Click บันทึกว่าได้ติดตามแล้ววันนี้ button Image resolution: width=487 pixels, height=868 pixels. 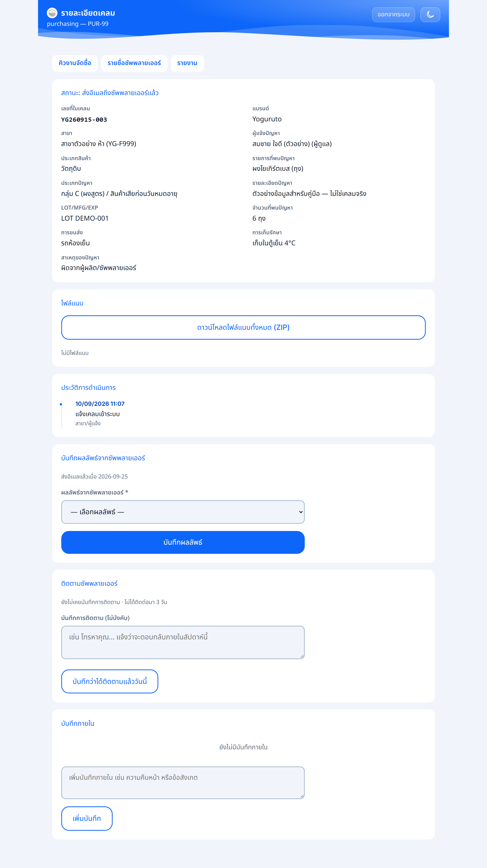[110, 681]
